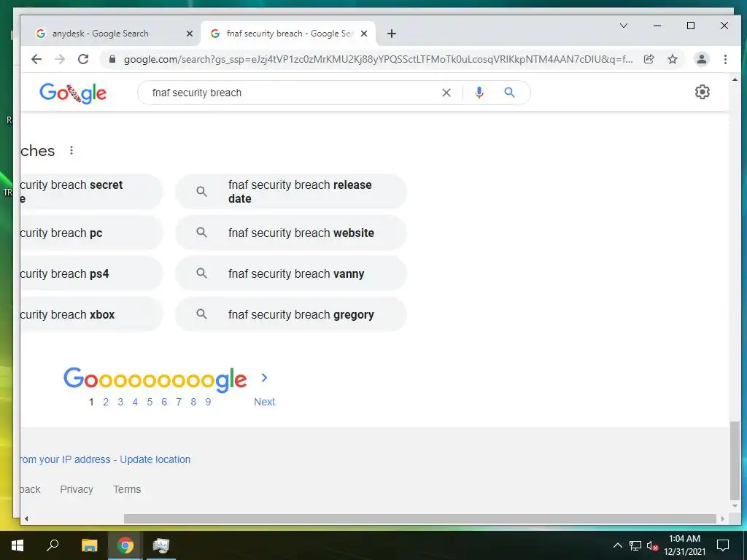747x560 pixels.
Task: Show hidden system tray icons
Action: pos(617,545)
